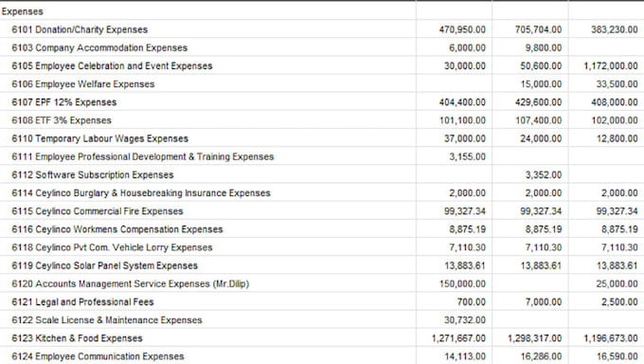Screen dimensions: 644x364
Task: Click the 1,271,667.00 Kitchen & Food amount
Action: (x=458, y=337)
